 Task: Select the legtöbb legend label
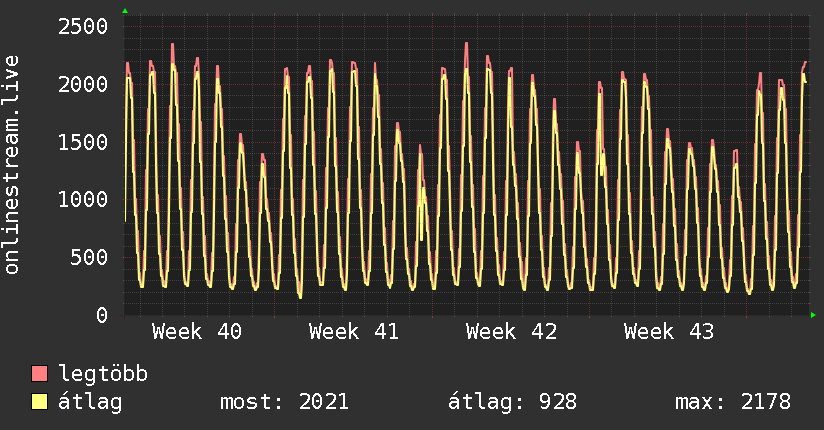click(x=103, y=374)
